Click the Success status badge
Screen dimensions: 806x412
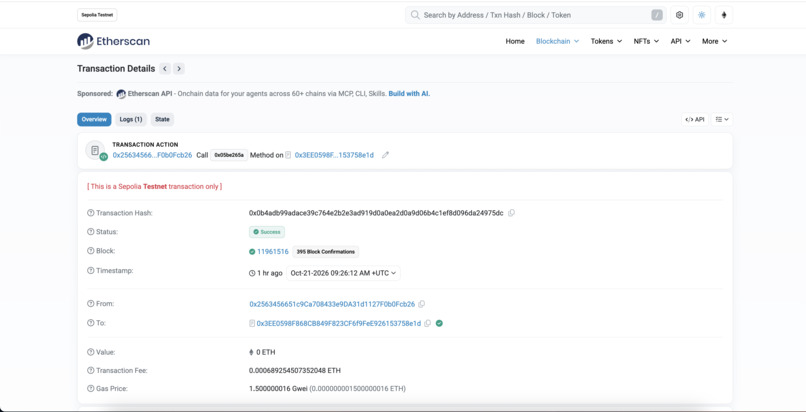tap(267, 232)
